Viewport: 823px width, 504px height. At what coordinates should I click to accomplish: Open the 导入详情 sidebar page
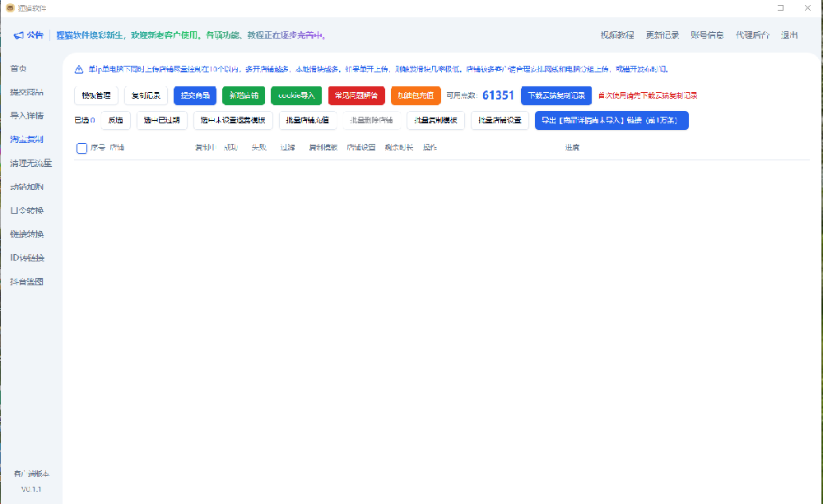[x=26, y=115]
